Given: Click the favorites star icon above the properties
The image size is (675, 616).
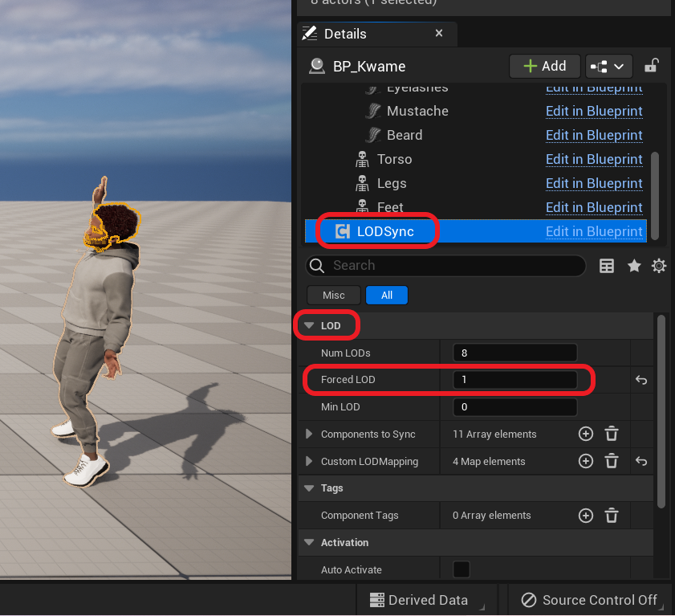Looking at the screenshot, I should click(x=633, y=266).
